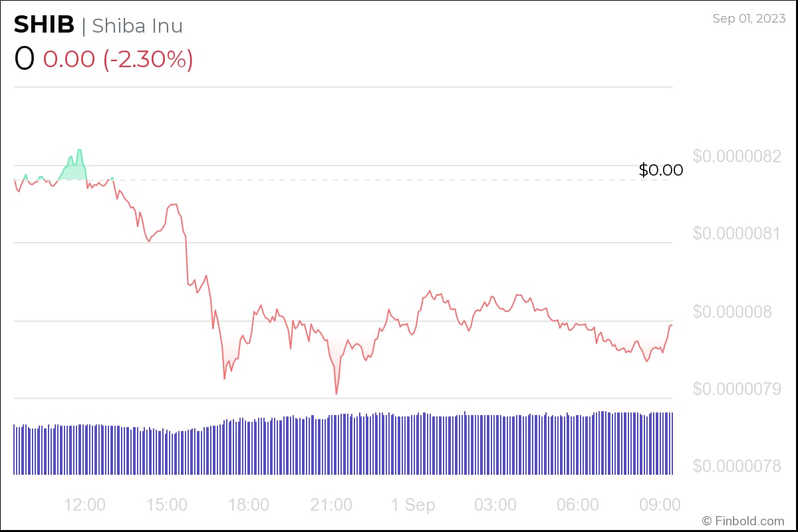
Task: Click the 12:00 time axis marker
Action: click(84, 505)
